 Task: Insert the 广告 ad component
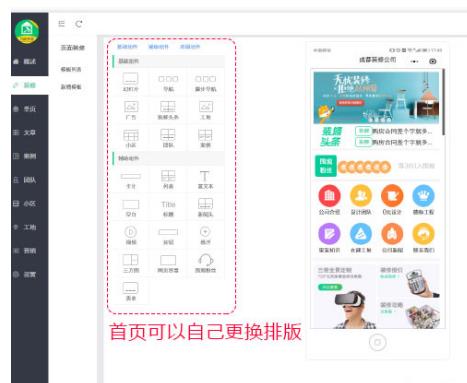point(131,110)
